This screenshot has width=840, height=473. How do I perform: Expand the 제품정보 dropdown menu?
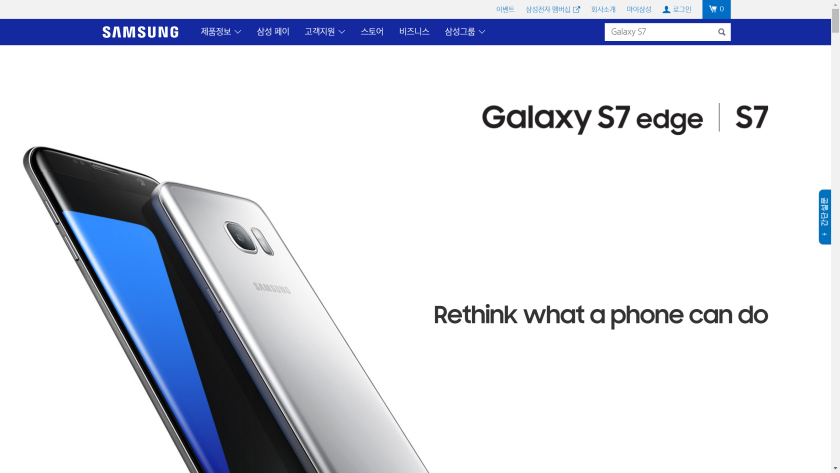tap(221, 32)
